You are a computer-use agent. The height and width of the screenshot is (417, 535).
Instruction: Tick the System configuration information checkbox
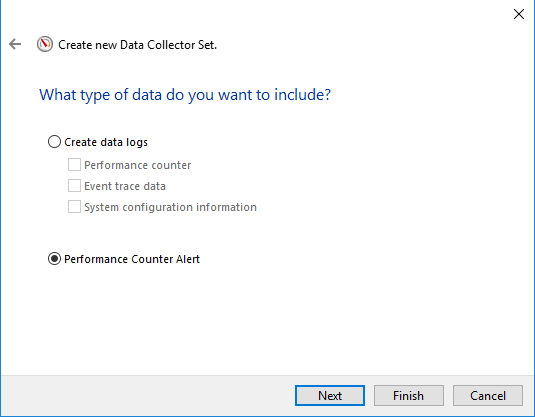point(74,207)
